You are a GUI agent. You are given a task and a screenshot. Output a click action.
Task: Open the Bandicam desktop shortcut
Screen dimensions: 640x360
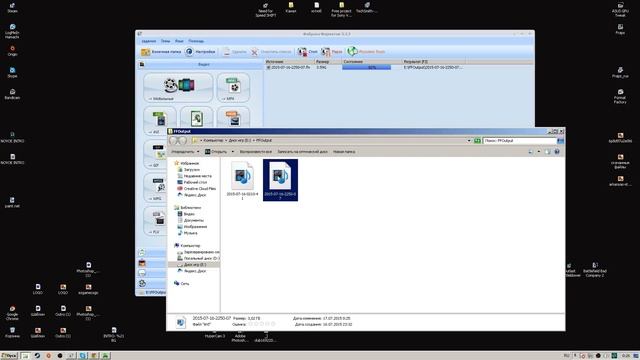[12, 94]
